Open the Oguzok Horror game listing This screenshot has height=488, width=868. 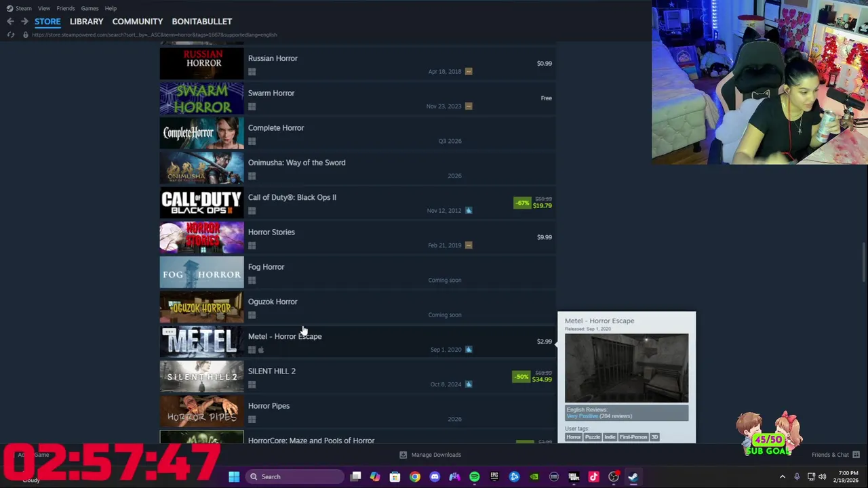[x=357, y=307]
